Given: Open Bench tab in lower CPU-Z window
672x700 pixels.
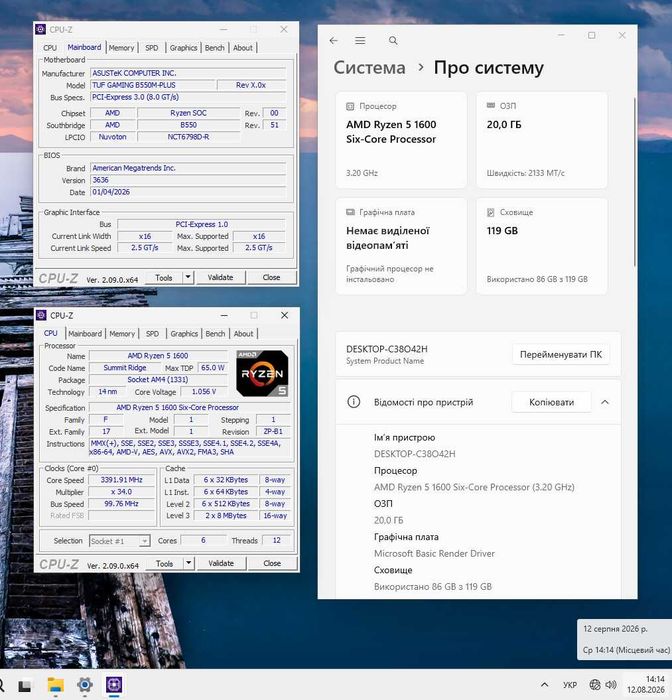Looking at the screenshot, I should coord(215,333).
